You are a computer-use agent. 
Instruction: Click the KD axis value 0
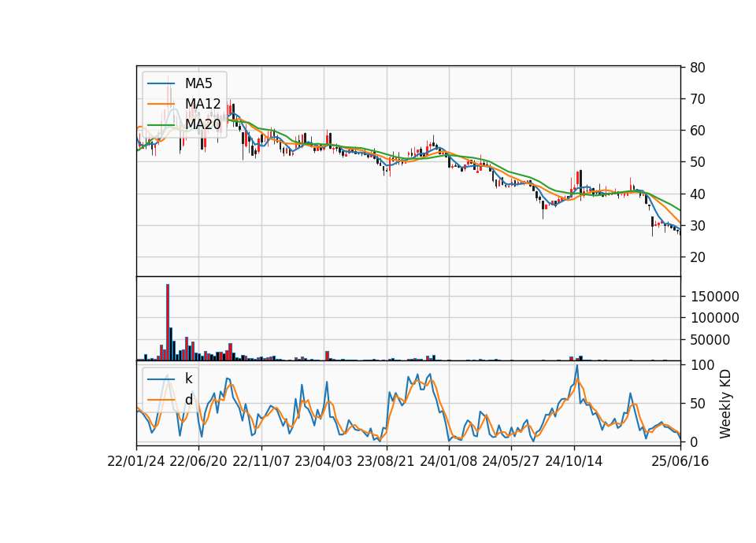[x=694, y=441]
